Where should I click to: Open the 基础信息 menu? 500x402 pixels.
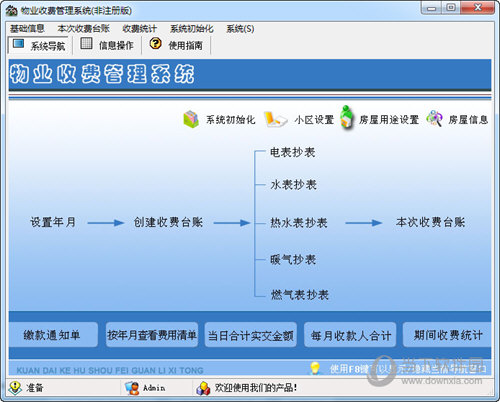click(27, 29)
